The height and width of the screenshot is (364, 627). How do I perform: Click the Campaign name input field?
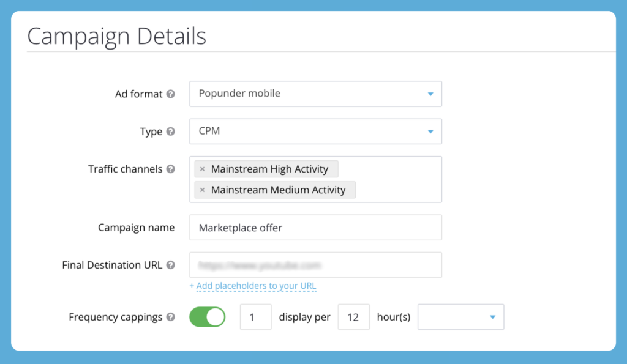coord(315,228)
